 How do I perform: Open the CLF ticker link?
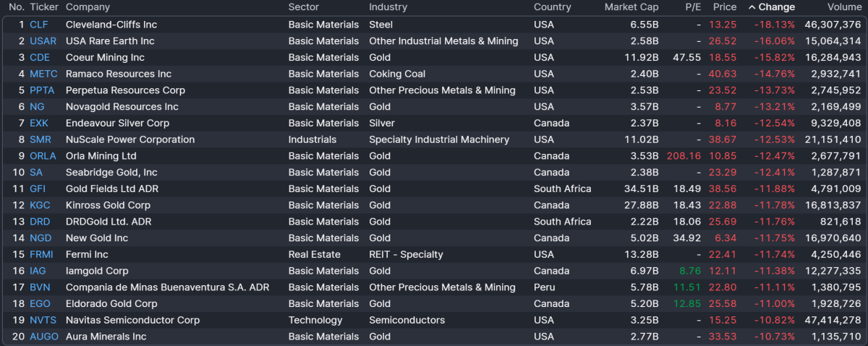click(x=38, y=25)
